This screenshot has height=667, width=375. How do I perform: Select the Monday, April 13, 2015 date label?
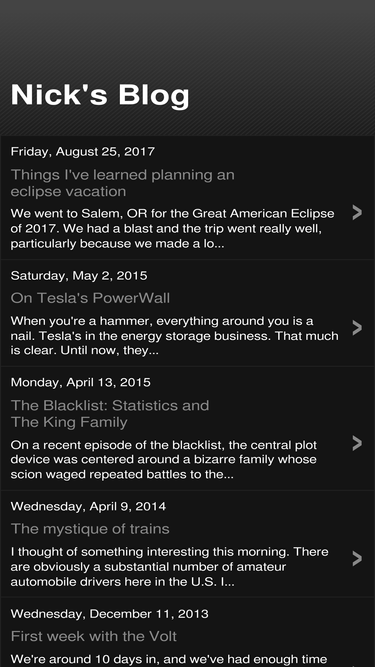coord(80,382)
